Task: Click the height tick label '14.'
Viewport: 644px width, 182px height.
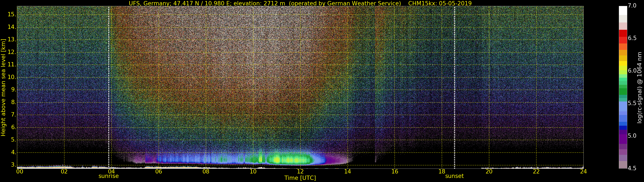Action: tap(12, 27)
